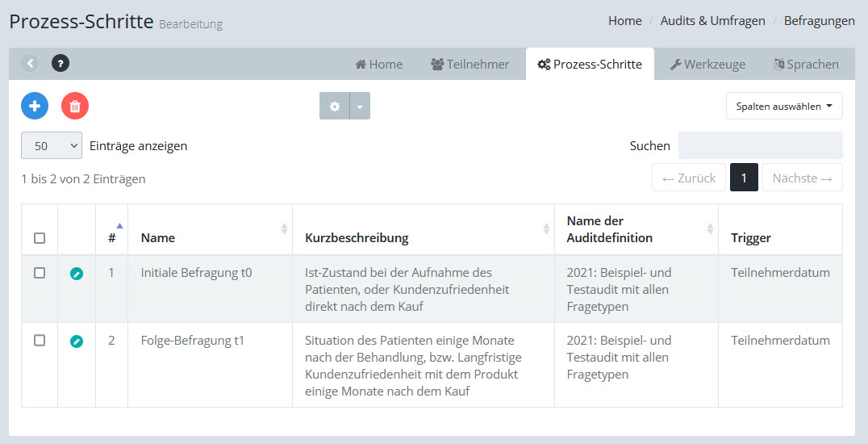
Task: Click the back arrow circle icon
Action: [x=30, y=63]
